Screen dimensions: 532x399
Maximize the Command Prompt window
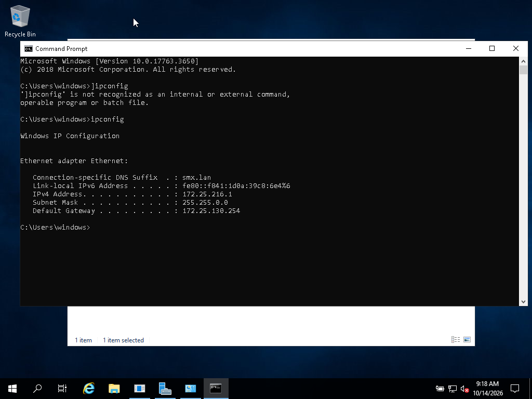point(492,49)
